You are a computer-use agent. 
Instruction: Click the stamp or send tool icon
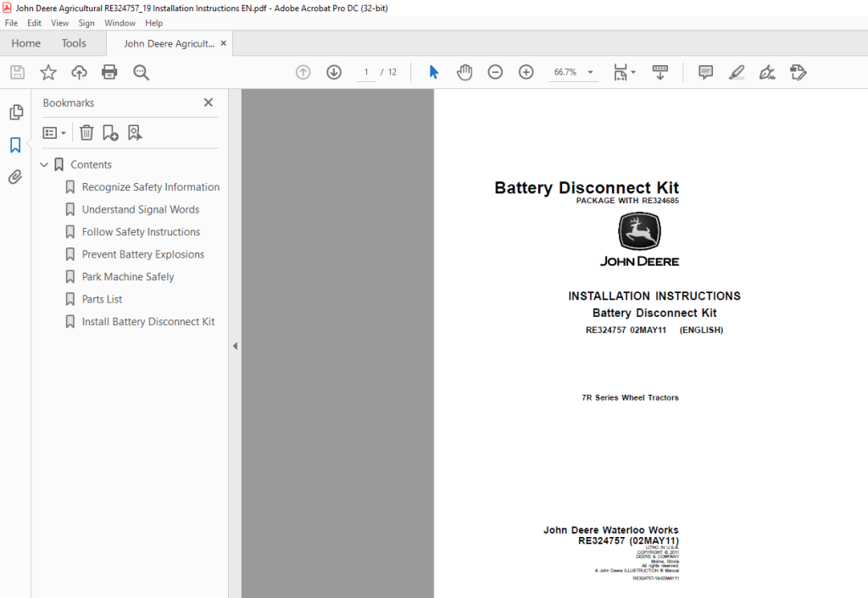tap(798, 73)
